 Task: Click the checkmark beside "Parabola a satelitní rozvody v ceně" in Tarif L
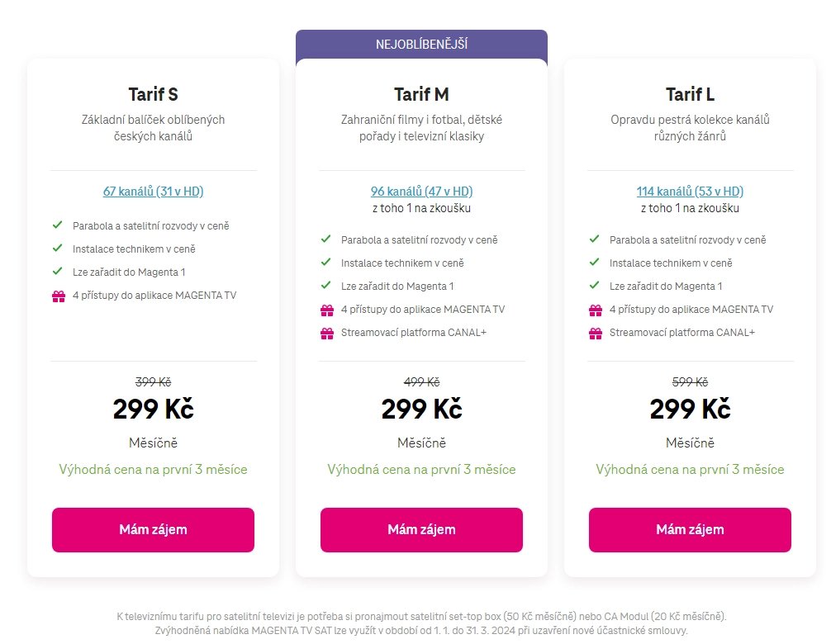click(594, 239)
